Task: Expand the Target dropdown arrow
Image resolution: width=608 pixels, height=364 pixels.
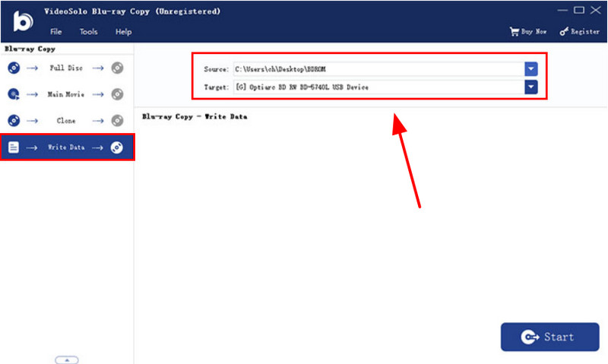Action: [x=531, y=87]
